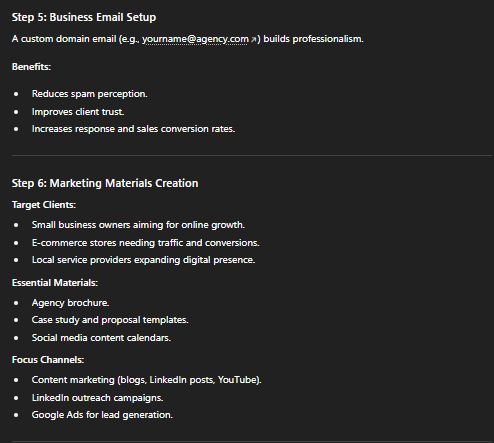Click Social media content calendars bullet
The image size is (494, 443).
(x=101, y=338)
